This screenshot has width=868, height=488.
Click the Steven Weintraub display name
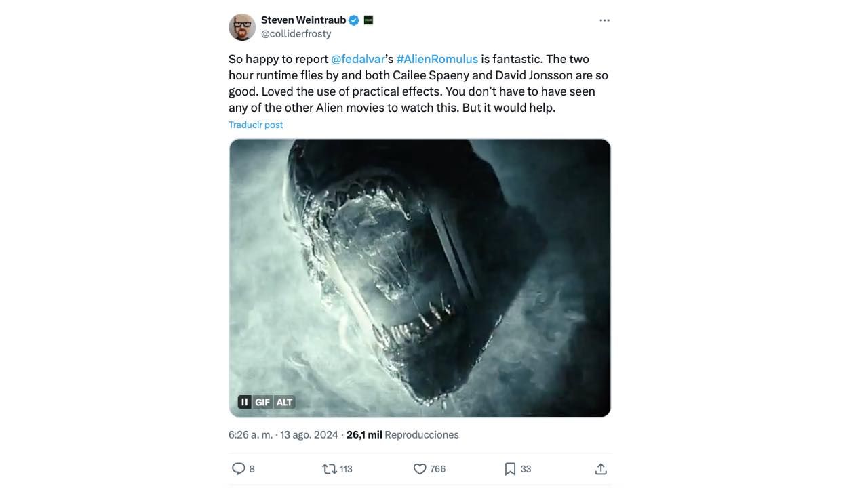point(303,20)
